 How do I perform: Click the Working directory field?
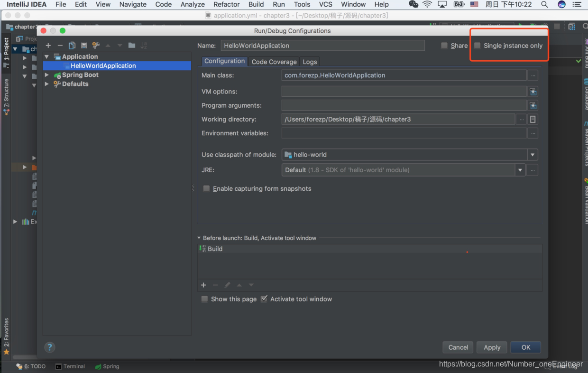click(398, 120)
